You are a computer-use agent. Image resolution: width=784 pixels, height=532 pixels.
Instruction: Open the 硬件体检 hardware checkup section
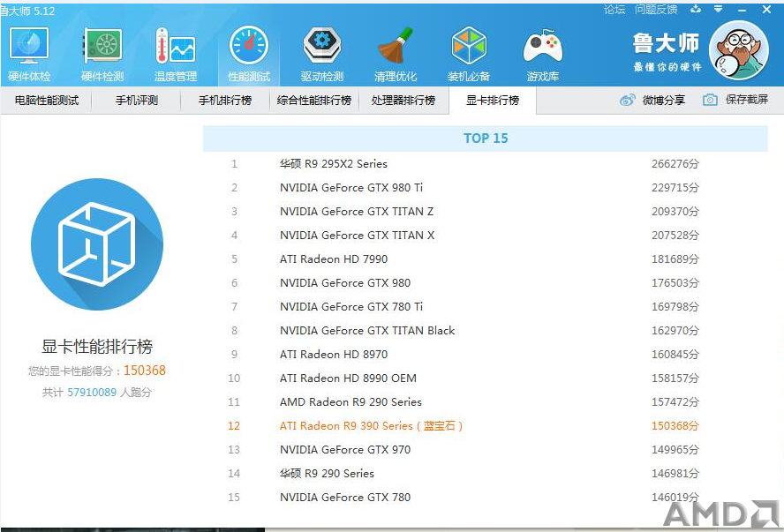pos(29,54)
